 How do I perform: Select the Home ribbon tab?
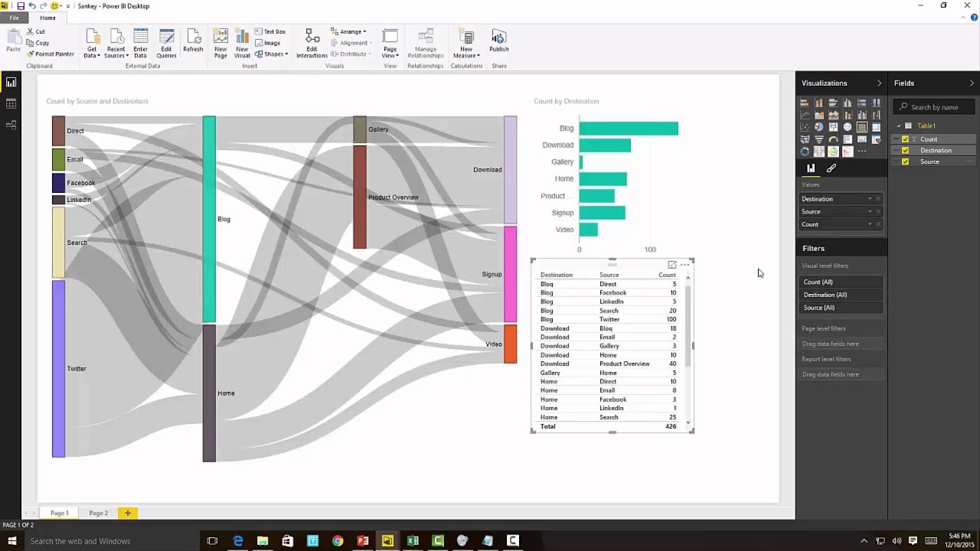click(47, 18)
